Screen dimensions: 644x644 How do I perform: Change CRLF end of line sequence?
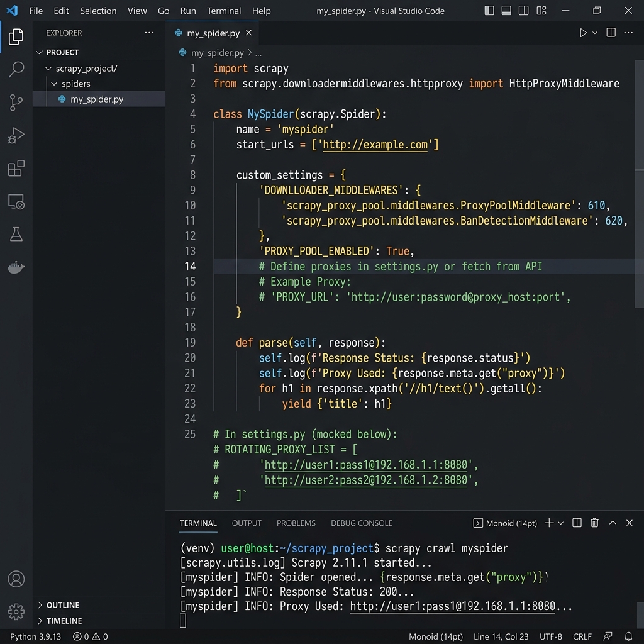coord(582,636)
